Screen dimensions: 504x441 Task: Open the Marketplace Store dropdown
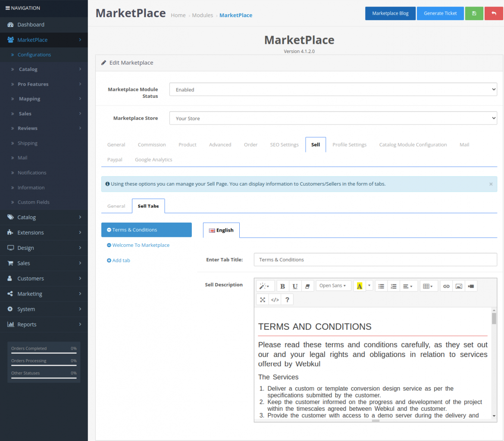pyautogui.click(x=333, y=118)
